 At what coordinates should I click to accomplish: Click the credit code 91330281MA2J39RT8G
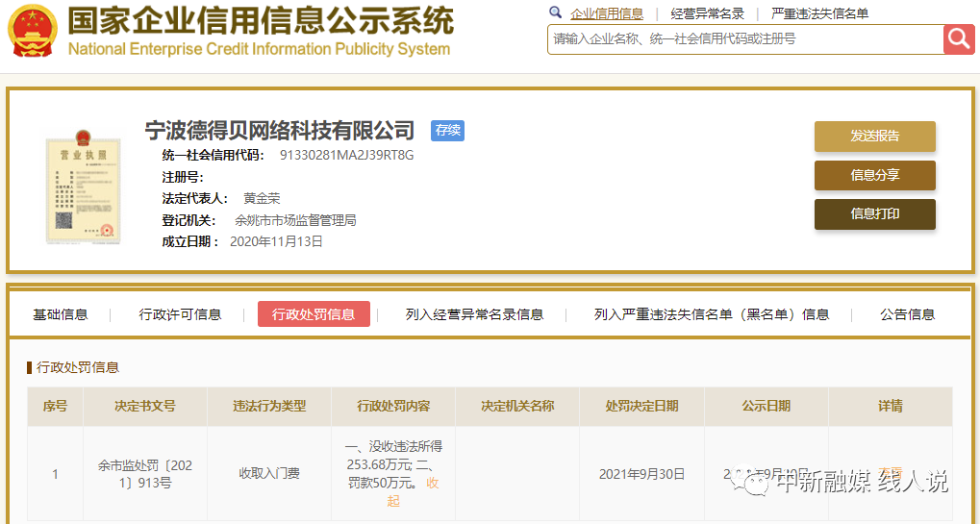pyautogui.click(x=347, y=156)
